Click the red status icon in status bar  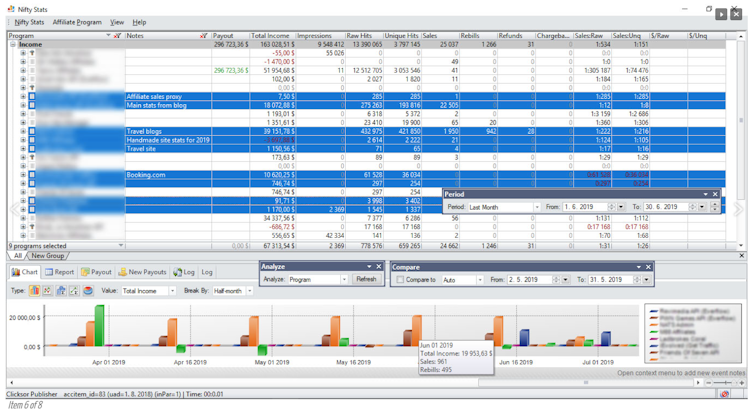click(724, 394)
